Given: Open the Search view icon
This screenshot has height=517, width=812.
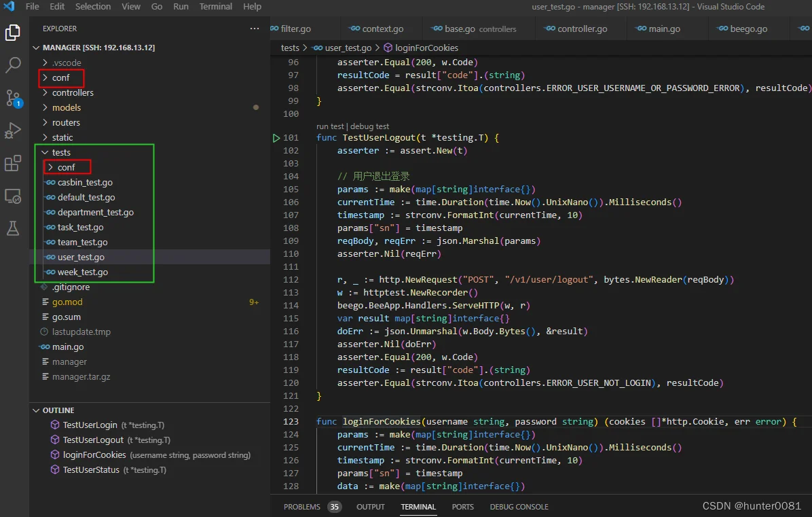Looking at the screenshot, I should point(12,65).
